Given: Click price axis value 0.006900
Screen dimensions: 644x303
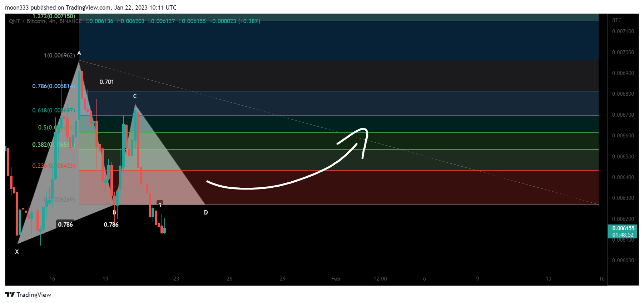Looking at the screenshot, I should pos(623,73).
